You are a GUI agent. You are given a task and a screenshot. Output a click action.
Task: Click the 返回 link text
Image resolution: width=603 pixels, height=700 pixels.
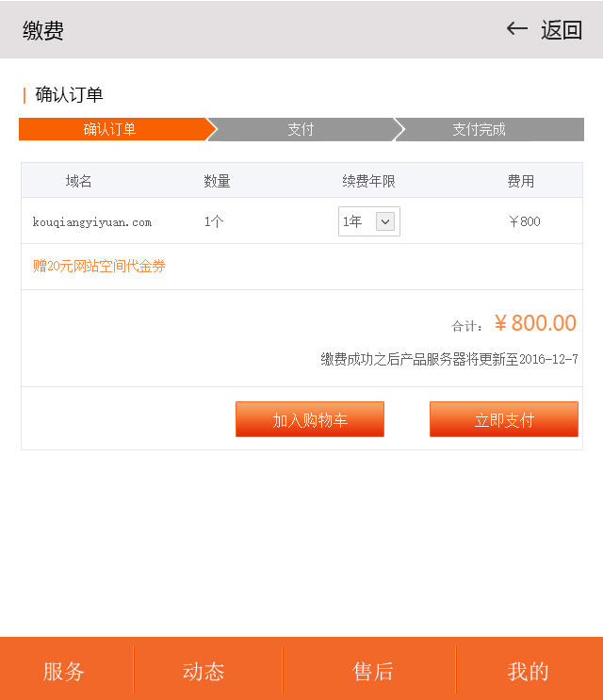click(x=562, y=29)
